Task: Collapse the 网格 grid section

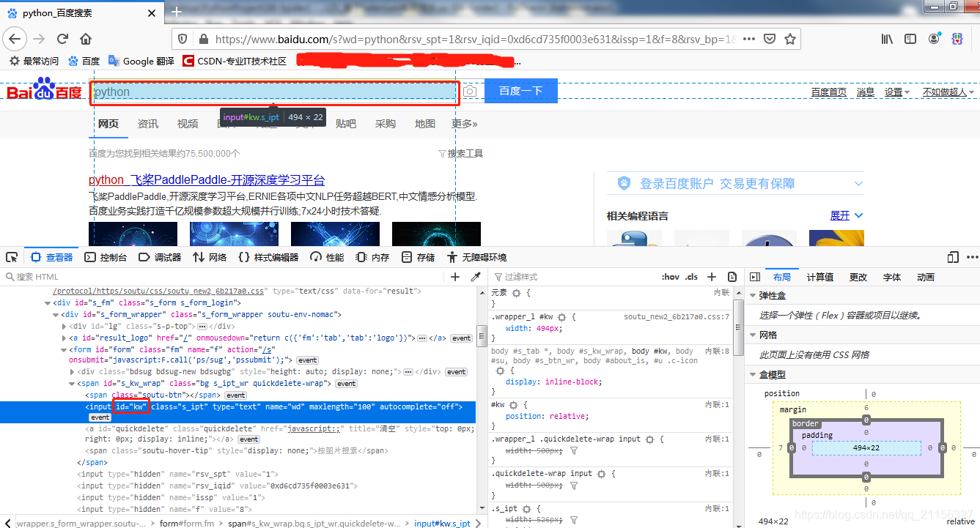Action: click(x=752, y=335)
